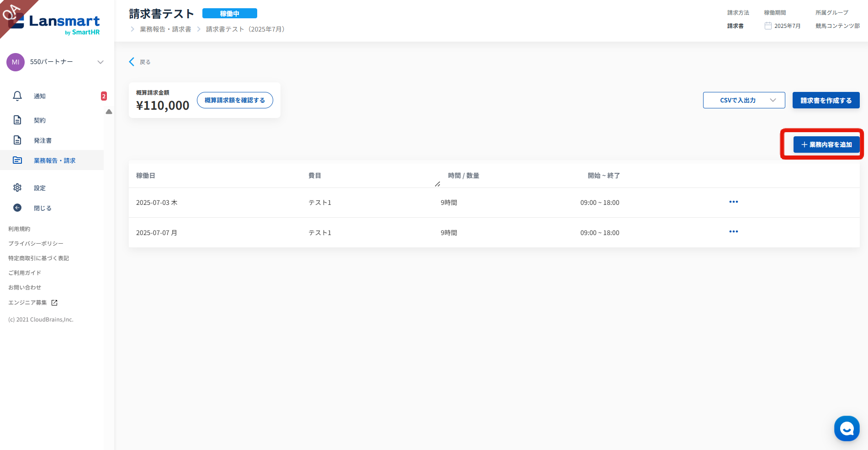Open the external link icon beside エンジニア募集
868x450 pixels.
point(54,303)
